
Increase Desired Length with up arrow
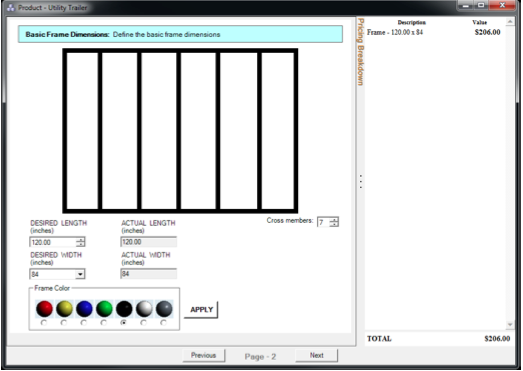click(x=81, y=240)
